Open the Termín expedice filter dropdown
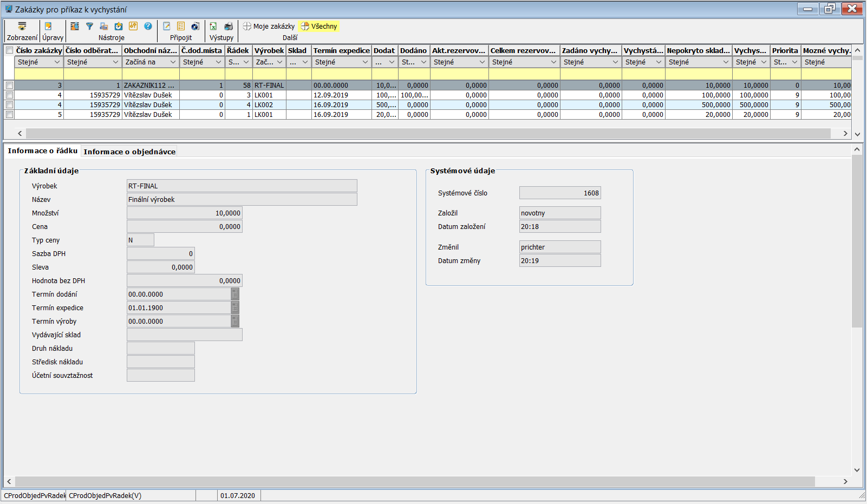Screen dimensions: 867x504 coord(365,62)
